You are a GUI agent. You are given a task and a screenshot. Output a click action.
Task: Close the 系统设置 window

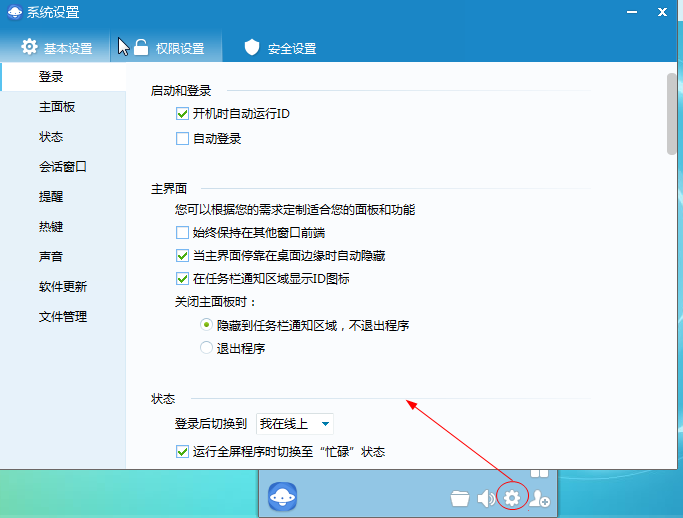663,12
